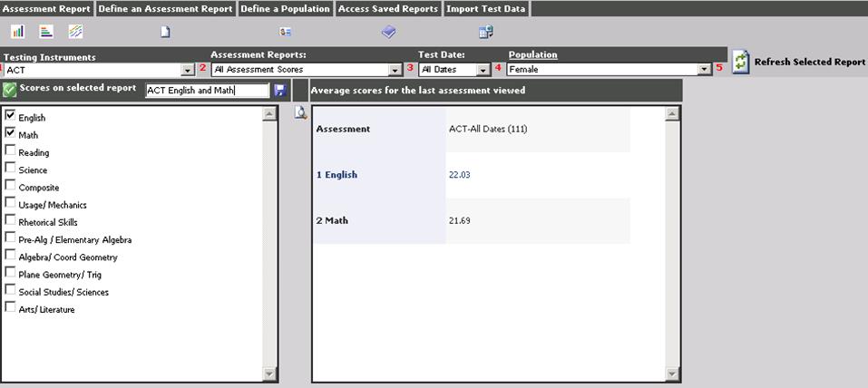Image resolution: width=868 pixels, height=388 pixels.
Task: Tick Pre-Alg / Elementary Algebra checkbox
Action: click(10, 238)
